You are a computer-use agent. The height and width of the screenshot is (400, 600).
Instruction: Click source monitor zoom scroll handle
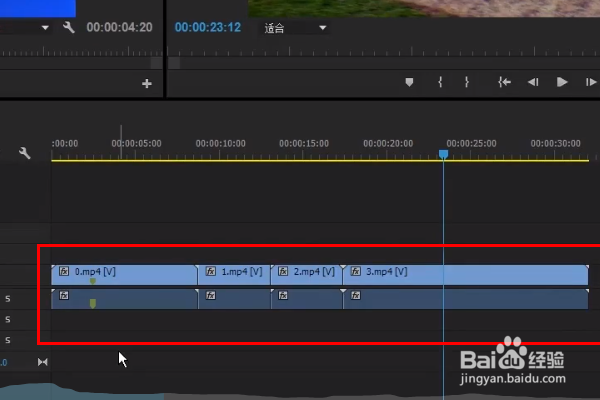click(x=156, y=63)
